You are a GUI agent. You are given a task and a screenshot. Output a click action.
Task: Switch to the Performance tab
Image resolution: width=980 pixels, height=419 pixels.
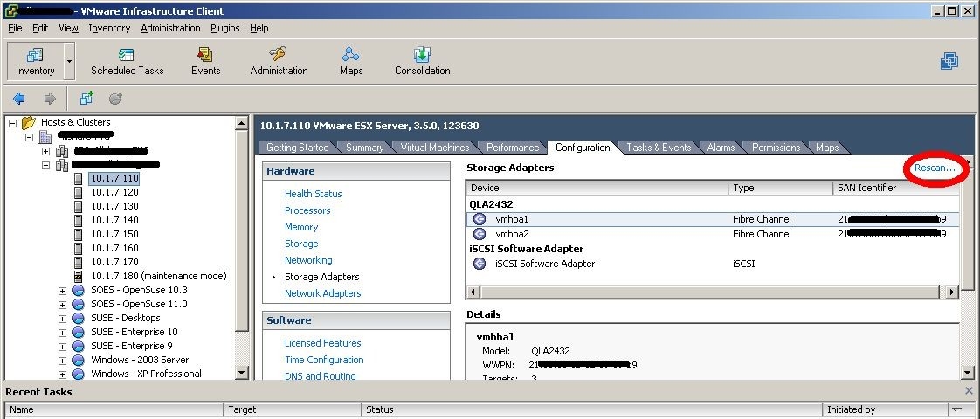coord(513,148)
